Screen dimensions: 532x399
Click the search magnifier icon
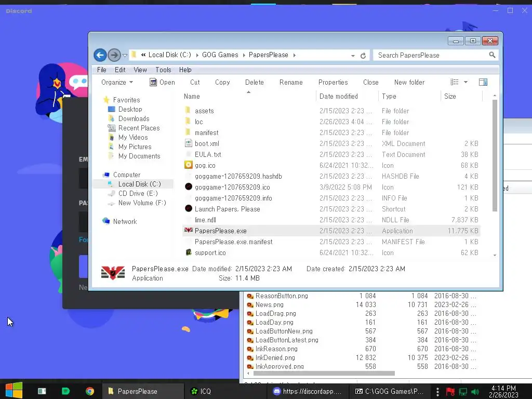pyautogui.click(x=492, y=55)
